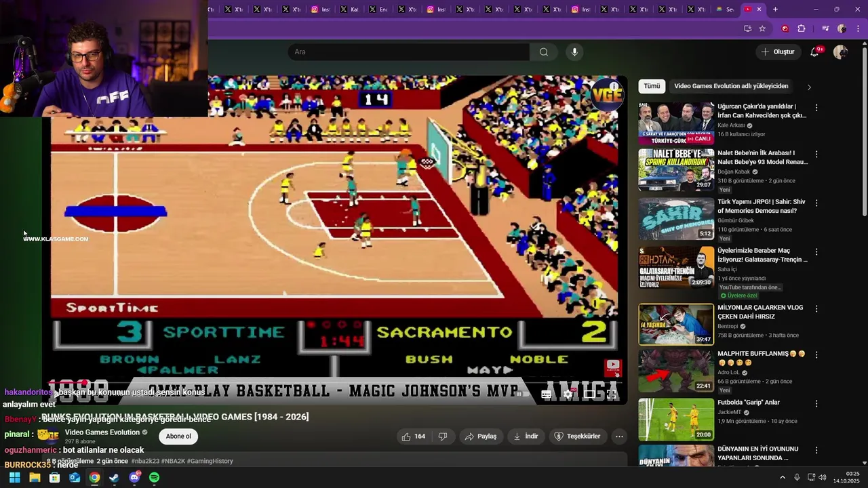Toggle the autoplay switch in player
Image resolution: width=868 pixels, height=488 pixels.
point(521,394)
